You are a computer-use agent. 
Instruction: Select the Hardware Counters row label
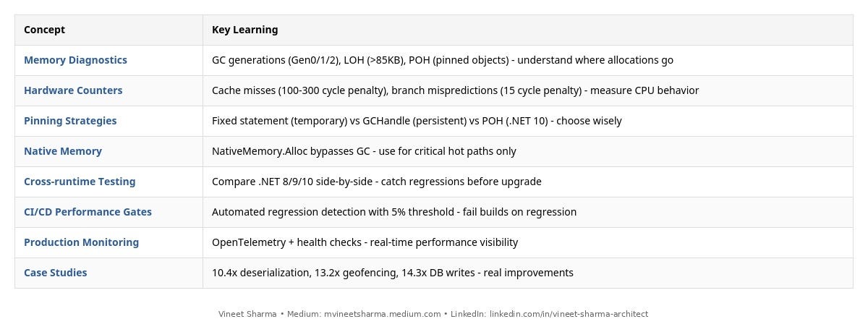click(73, 90)
